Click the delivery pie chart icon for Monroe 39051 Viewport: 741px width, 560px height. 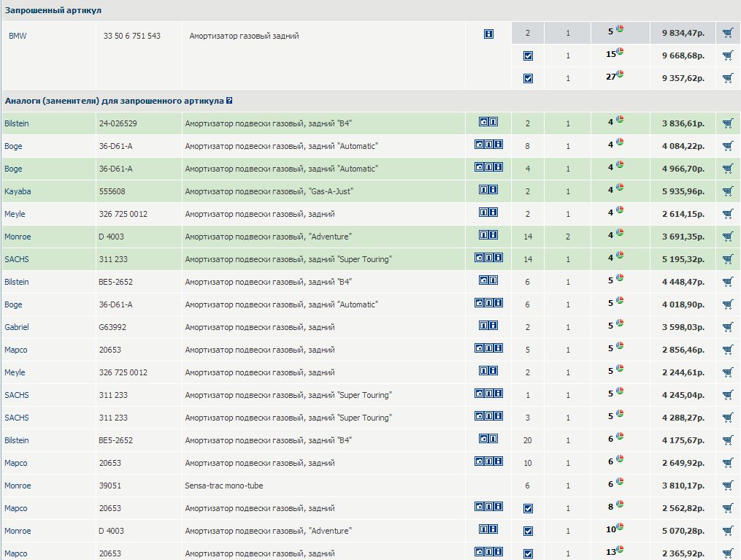620,481
